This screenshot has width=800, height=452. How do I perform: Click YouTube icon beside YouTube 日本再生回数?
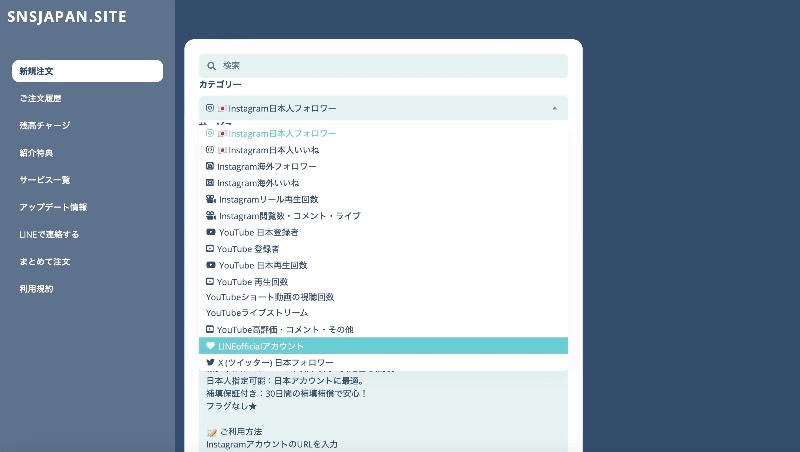click(x=211, y=265)
